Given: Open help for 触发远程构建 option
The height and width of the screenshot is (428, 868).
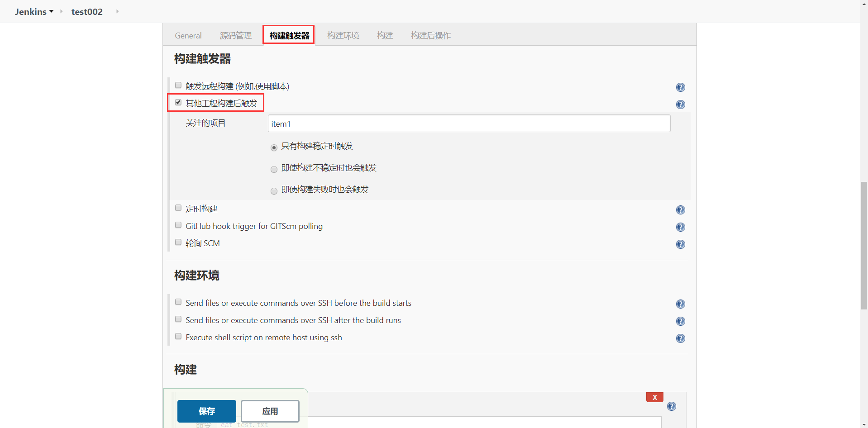Looking at the screenshot, I should point(680,87).
